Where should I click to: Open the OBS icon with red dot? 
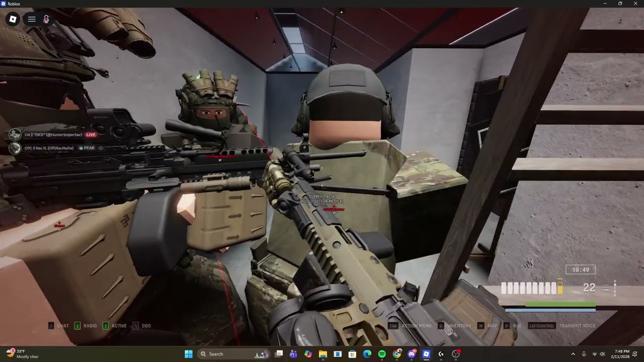456,354
